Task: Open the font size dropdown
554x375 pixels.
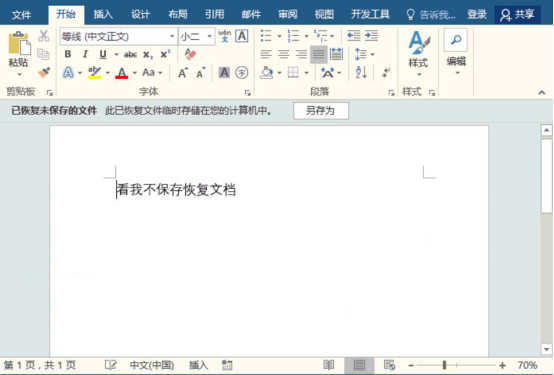Action: 209,36
